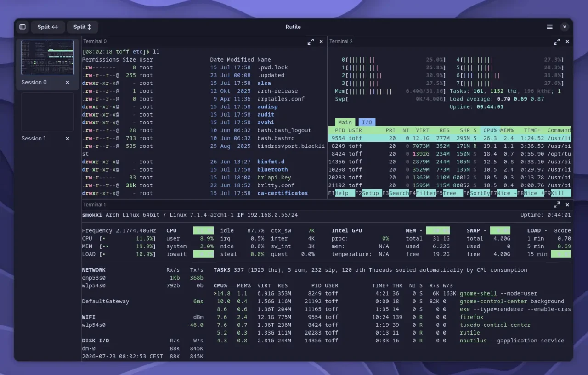
Task: Toggle the sidebar panel icon
Action: click(23, 27)
